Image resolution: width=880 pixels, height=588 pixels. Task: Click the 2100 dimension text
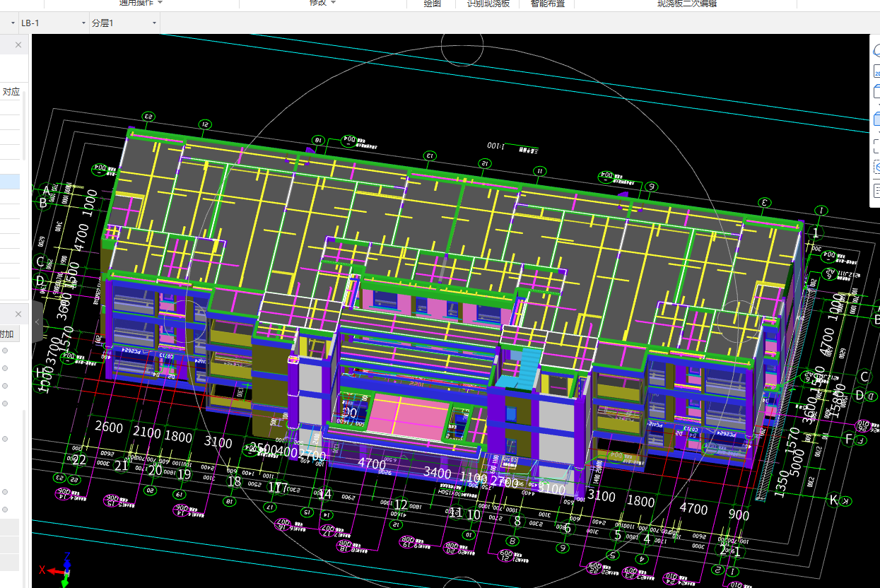147,432
